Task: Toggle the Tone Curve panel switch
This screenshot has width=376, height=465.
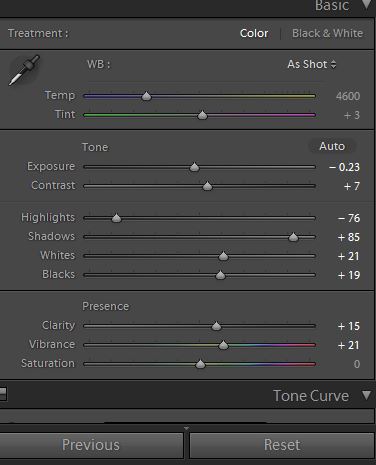Action: click(x=3, y=394)
